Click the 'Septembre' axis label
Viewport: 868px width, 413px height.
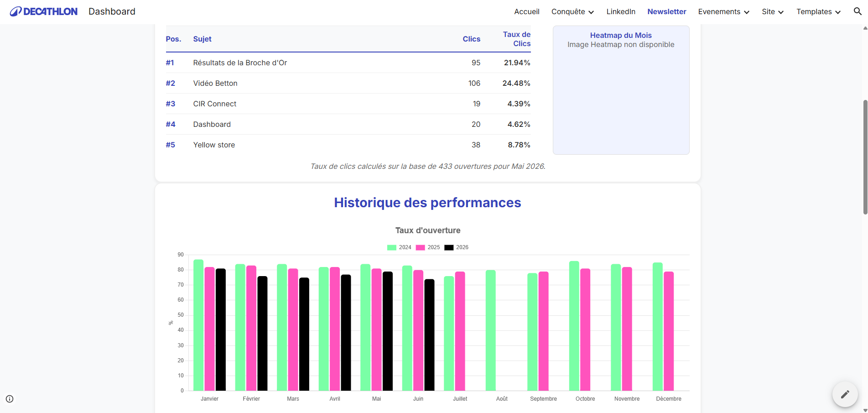point(543,399)
